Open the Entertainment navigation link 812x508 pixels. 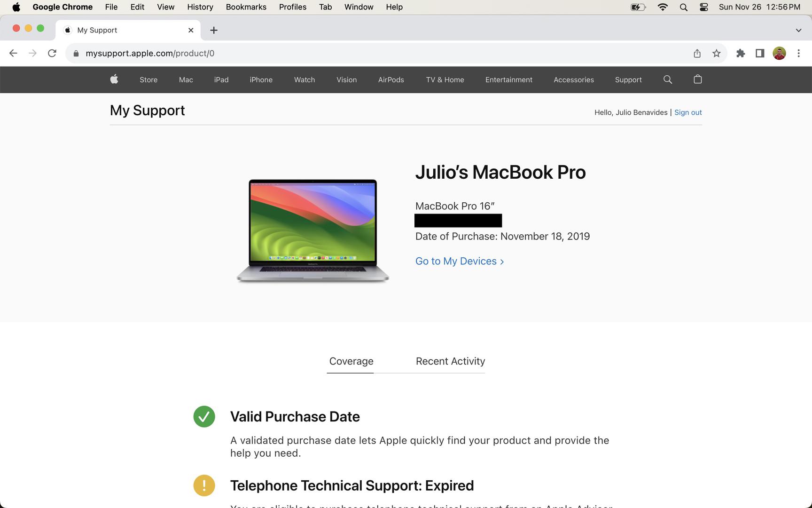pyautogui.click(x=509, y=80)
